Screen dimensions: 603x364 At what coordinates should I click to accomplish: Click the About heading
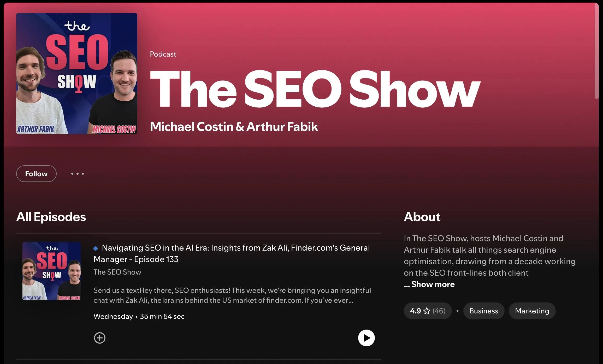(422, 217)
